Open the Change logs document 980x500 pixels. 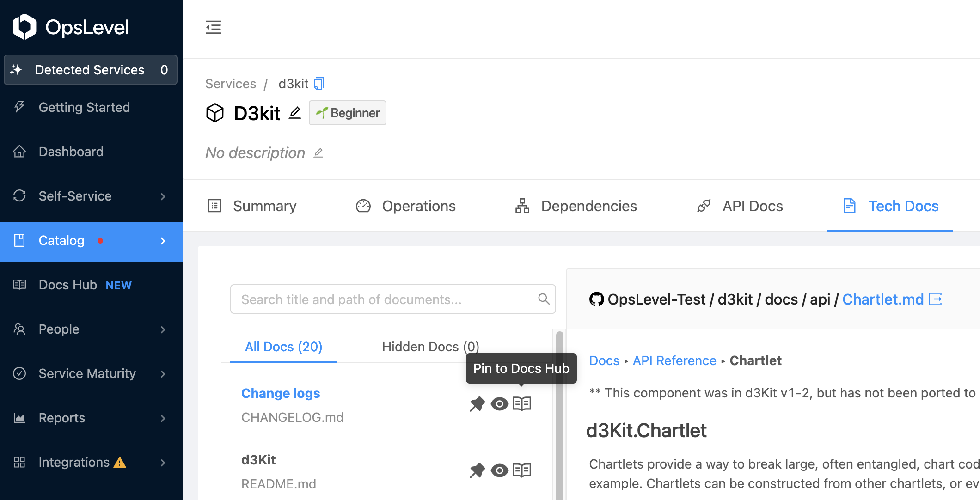281,393
